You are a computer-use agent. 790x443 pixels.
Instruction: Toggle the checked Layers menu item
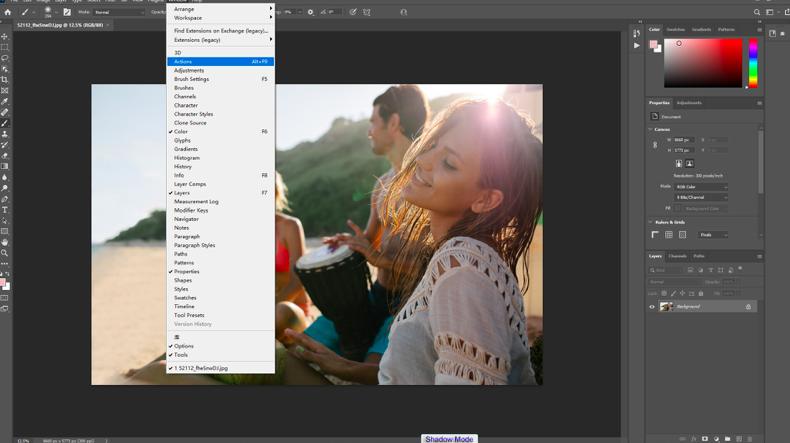(221, 193)
